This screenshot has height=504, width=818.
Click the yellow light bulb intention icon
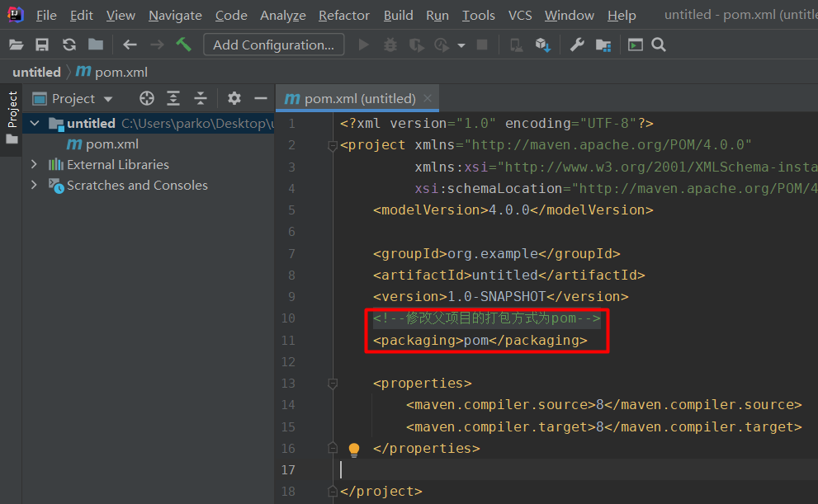pyautogui.click(x=354, y=450)
